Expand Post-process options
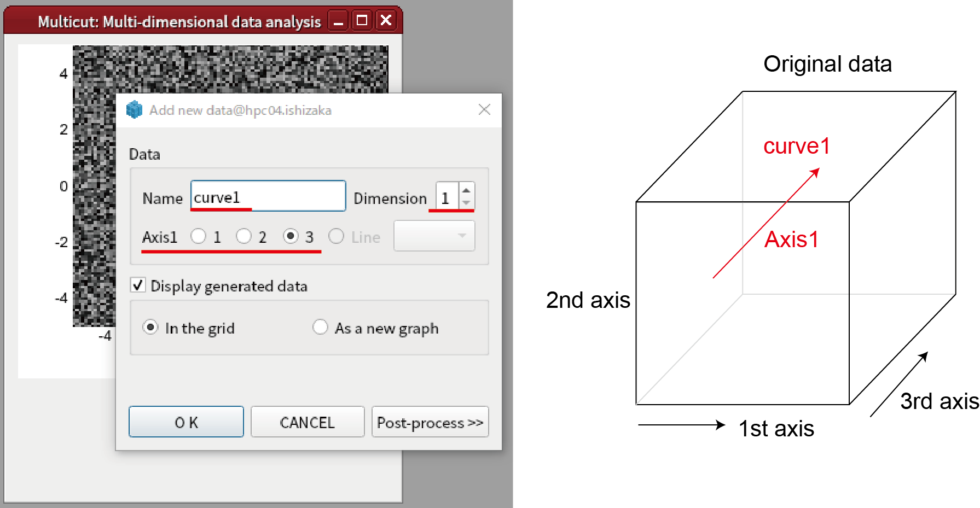 [430, 422]
